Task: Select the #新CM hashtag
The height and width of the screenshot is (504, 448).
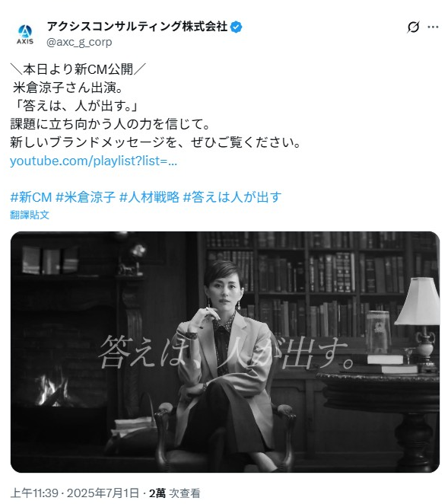Action: coord(31,197)
